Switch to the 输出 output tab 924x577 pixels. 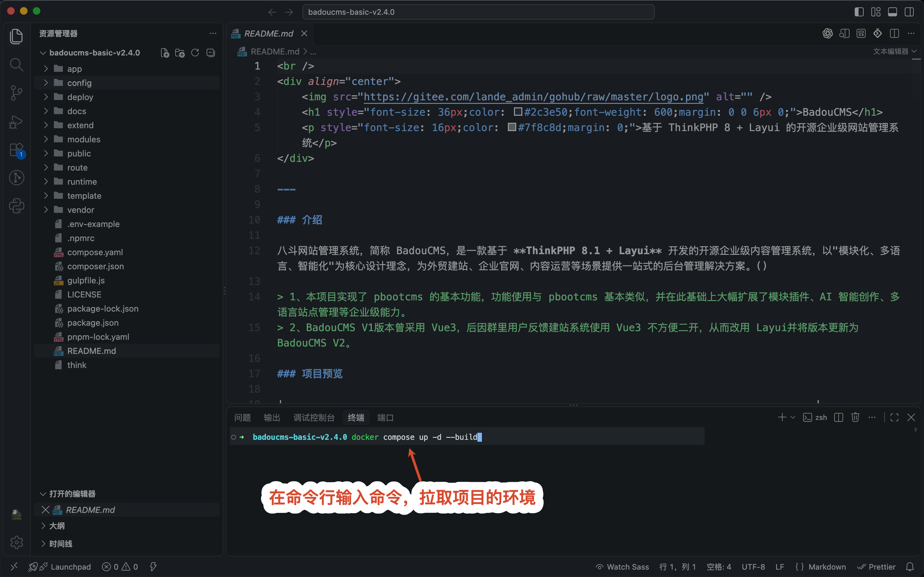272,417
